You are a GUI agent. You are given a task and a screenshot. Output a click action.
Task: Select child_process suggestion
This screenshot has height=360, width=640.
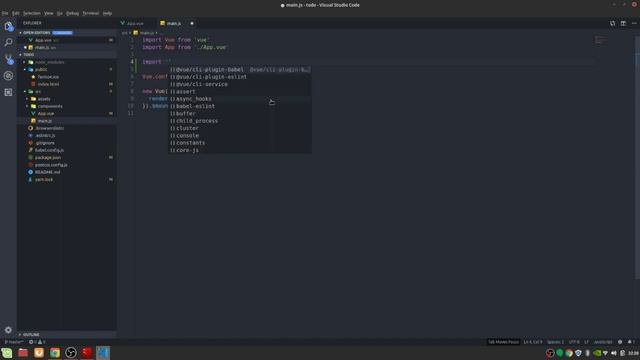(240, 121)
